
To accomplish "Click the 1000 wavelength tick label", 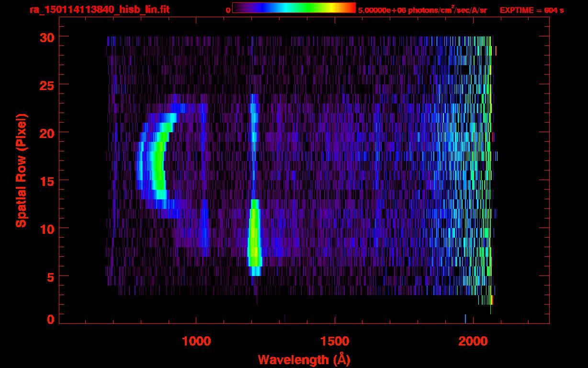I will coord(196,341).
